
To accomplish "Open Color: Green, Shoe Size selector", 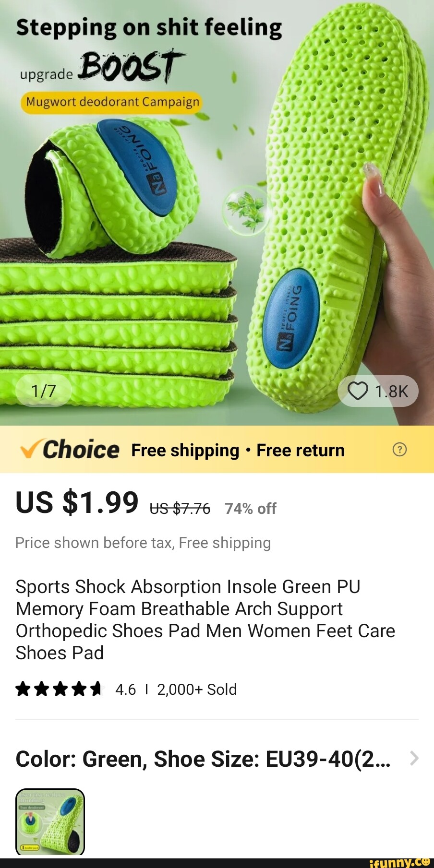I will [x=217, y=759].
